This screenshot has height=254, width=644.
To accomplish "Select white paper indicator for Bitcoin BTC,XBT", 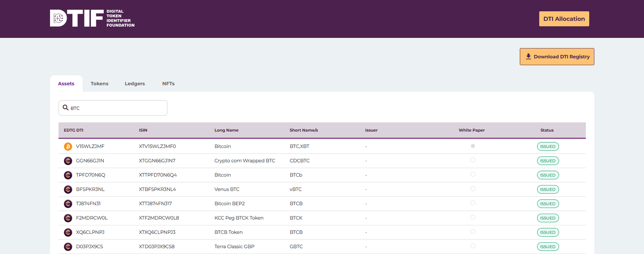I will [x=473, y=146].
